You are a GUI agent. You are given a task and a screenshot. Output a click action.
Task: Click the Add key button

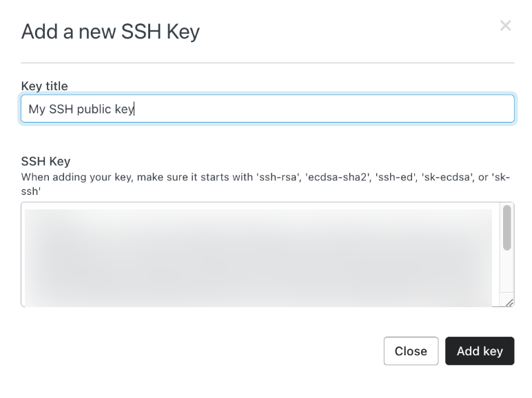480,351
